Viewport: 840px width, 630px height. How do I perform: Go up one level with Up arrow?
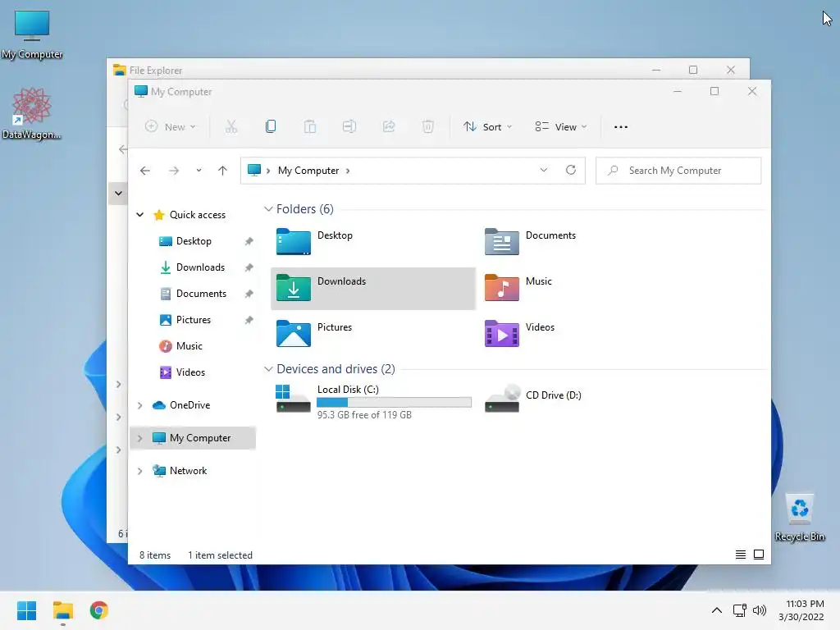coord(223,171)
